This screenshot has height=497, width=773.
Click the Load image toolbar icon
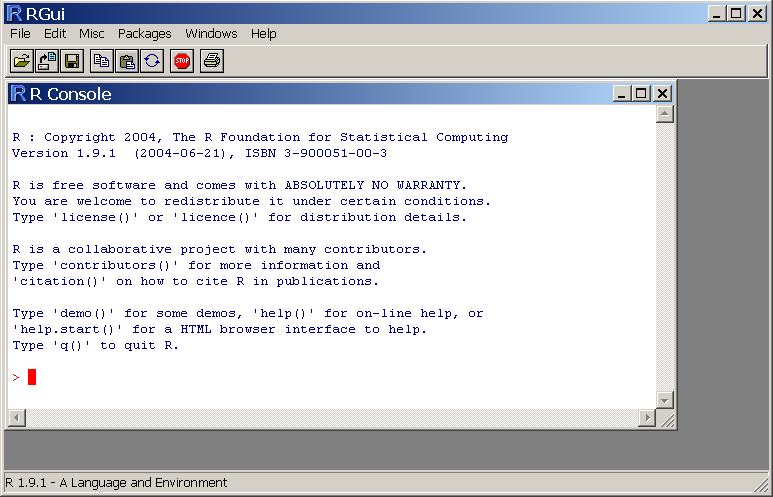click(47, 61)
